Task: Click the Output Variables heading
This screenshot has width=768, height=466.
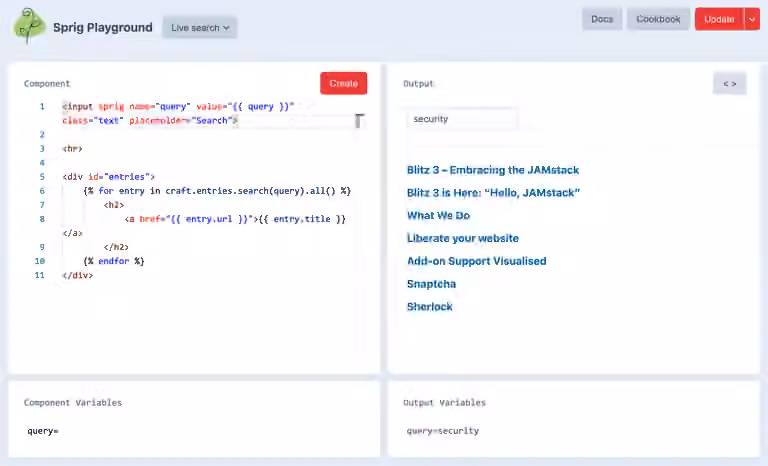Action: click(x=445, y=403)
